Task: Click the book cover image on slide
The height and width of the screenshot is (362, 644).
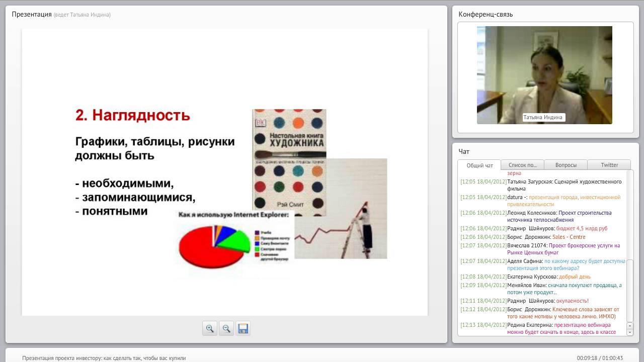Action: click(x=289, y=162)
